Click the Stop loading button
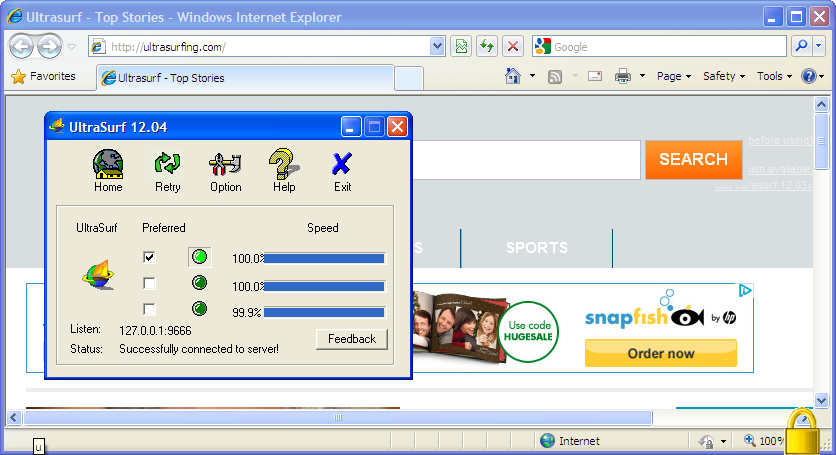 (512, 46)
